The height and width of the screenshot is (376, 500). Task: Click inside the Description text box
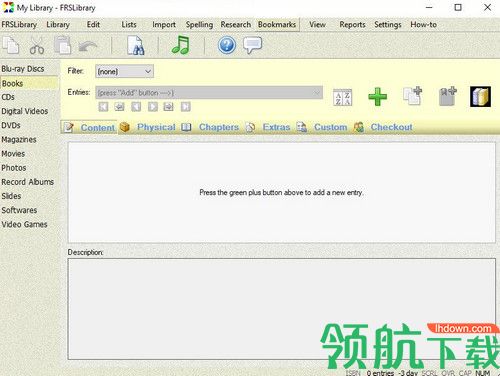[281, 309]
